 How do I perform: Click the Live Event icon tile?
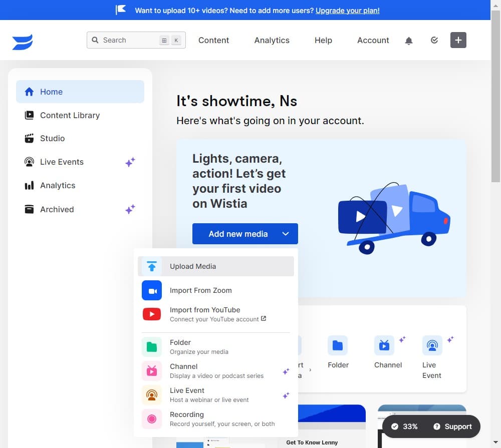click(x=432, y=345)
